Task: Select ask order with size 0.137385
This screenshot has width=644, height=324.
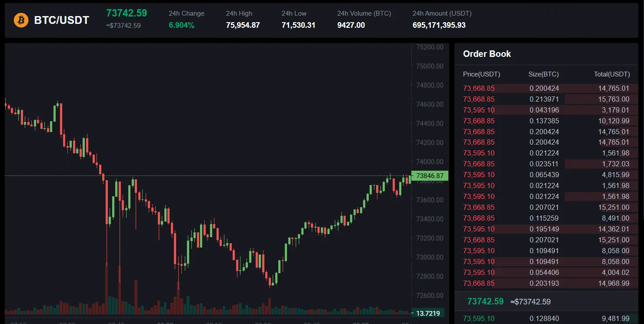Action: [546, 121]
